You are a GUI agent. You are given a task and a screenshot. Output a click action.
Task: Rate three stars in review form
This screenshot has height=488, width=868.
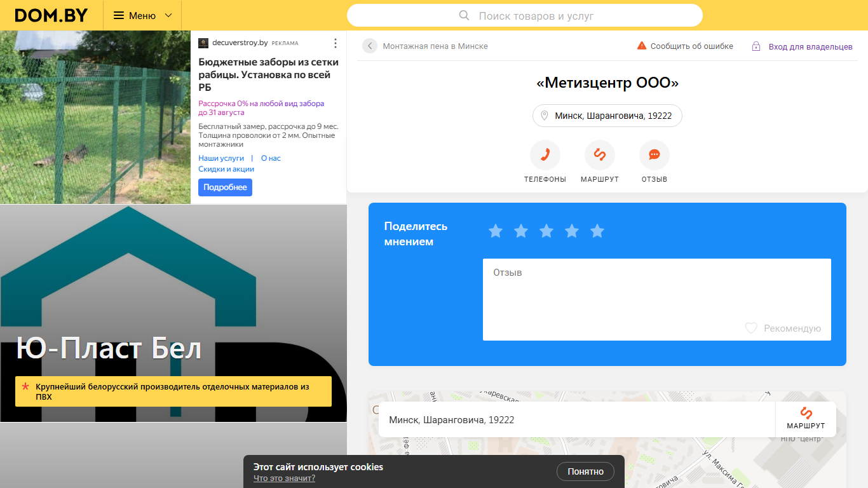(546, 231)
